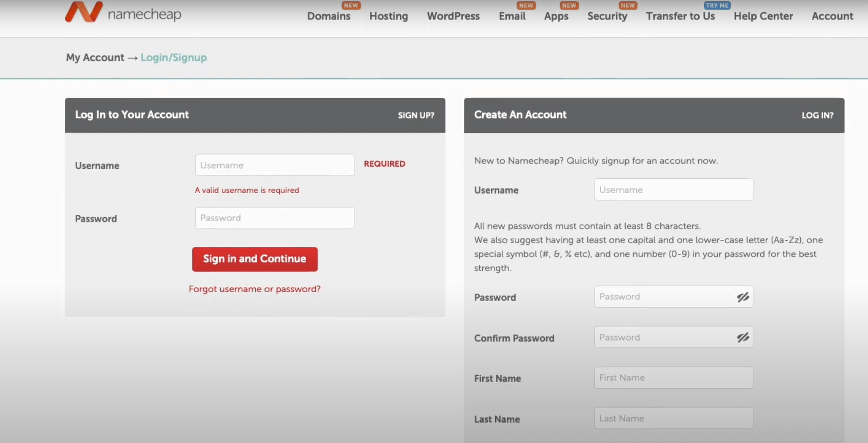Click the Login/Signup breadcrumb link
The height and width of the screenshot is (443, 868).
coord(174,58)
